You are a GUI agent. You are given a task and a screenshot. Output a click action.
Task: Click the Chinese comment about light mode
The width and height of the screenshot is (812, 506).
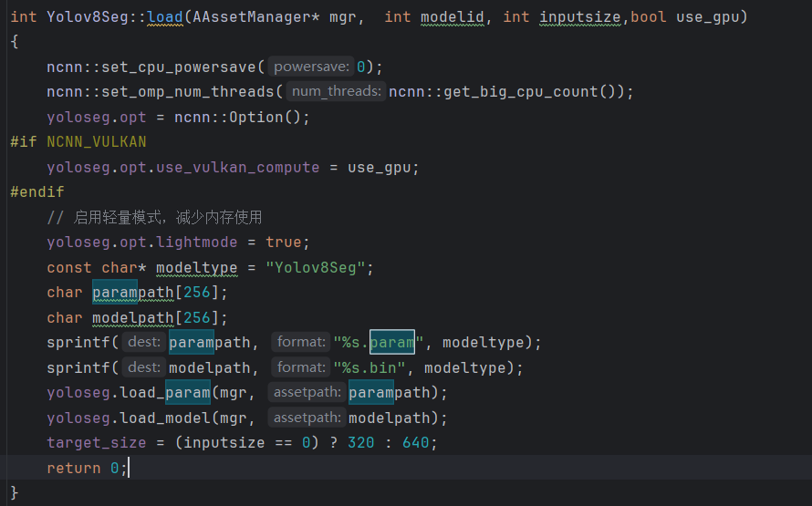pos(154,217)
